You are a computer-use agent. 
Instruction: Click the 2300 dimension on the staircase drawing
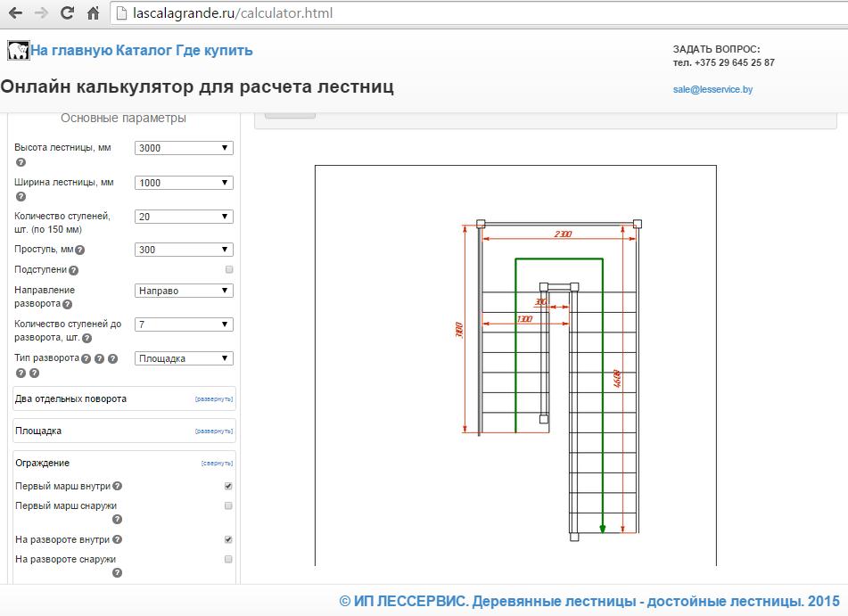point(563,234)
